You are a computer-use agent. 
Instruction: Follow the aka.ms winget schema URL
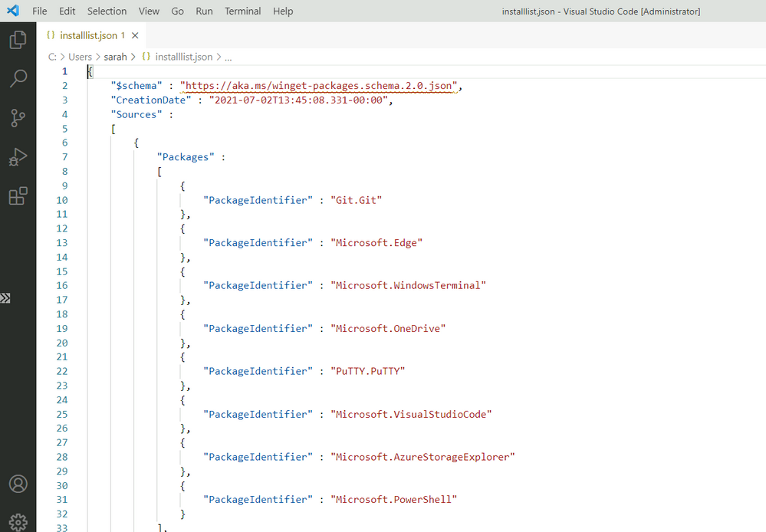coord(319,86)
